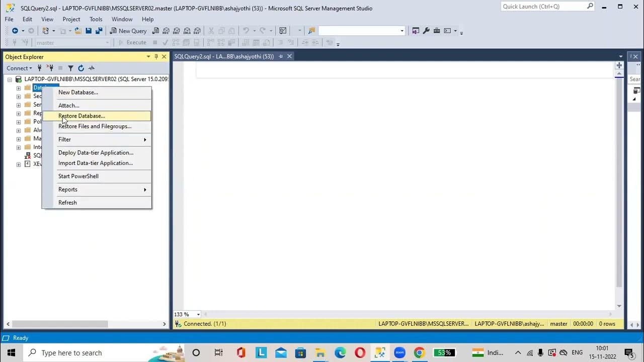Click the New Query button

(128, 31)
